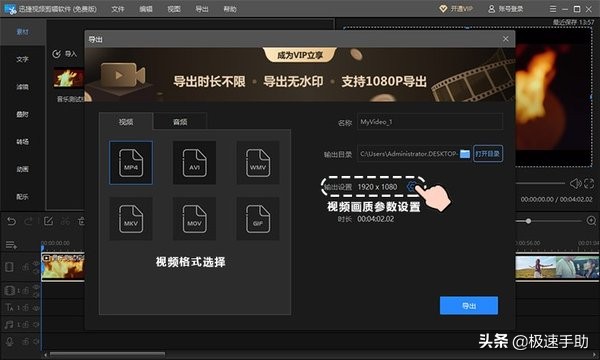Select the fire clip thumbnail in media panel
The width and height of the screenshot is (600, 360).
pos(69,78)
